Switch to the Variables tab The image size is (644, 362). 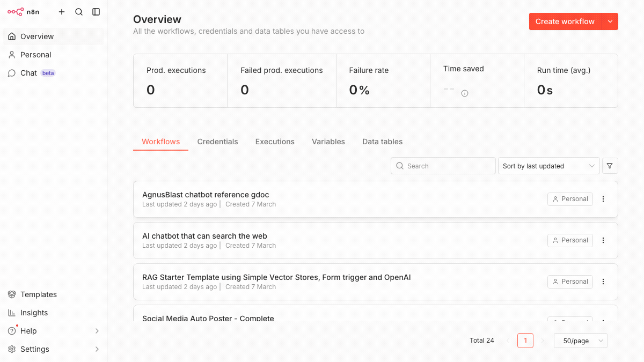pyautogui.click(x=328, y=142)
